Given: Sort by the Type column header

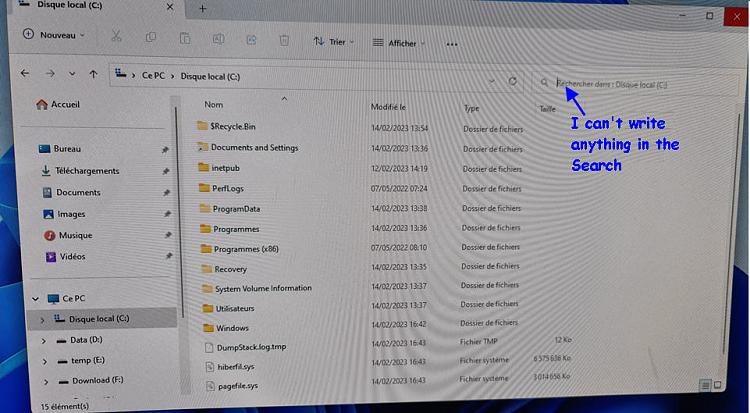Looking at the screenshot, I should tap(471, 109).
